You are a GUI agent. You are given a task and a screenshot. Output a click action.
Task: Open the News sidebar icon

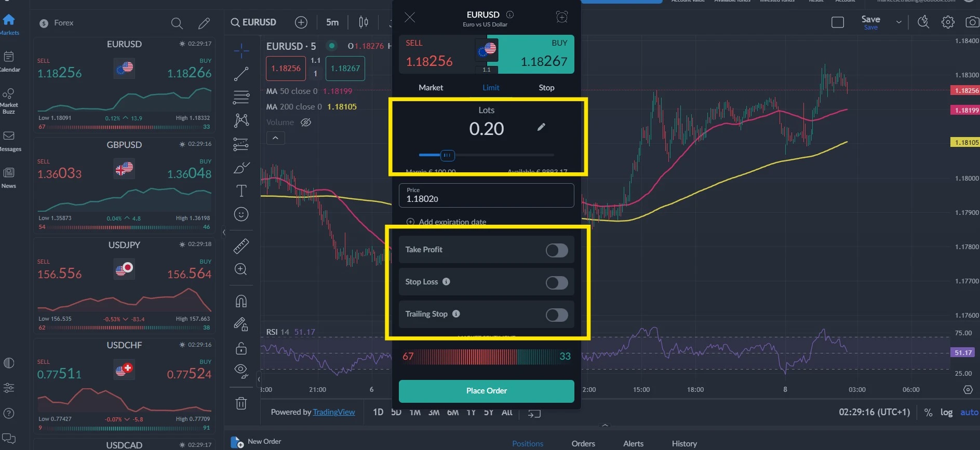[x=9, y=173]
